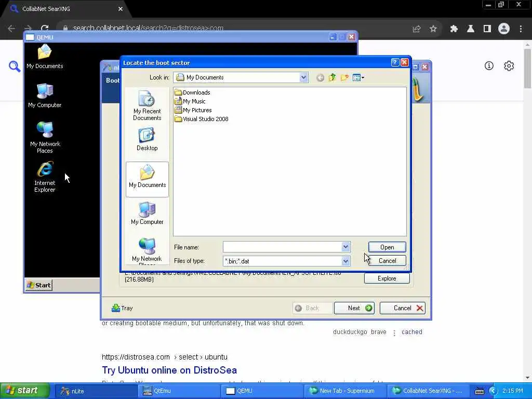Go back to previous folder in file dialog
The image size is (532, 399).
[320, 78]
